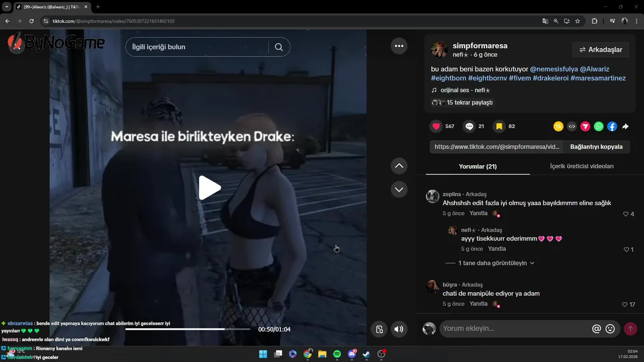Post comment with red arrow button
644x362 pixels.
pos(630,329)
